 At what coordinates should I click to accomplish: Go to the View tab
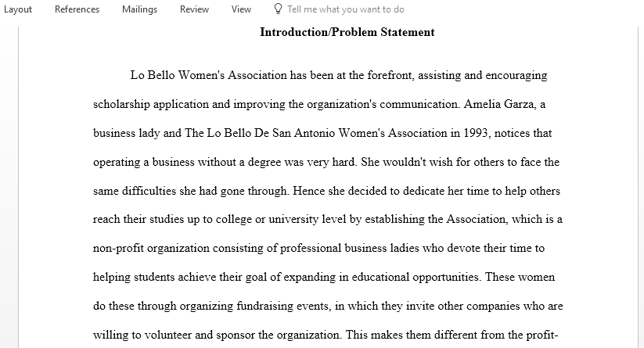coord(241,9)
